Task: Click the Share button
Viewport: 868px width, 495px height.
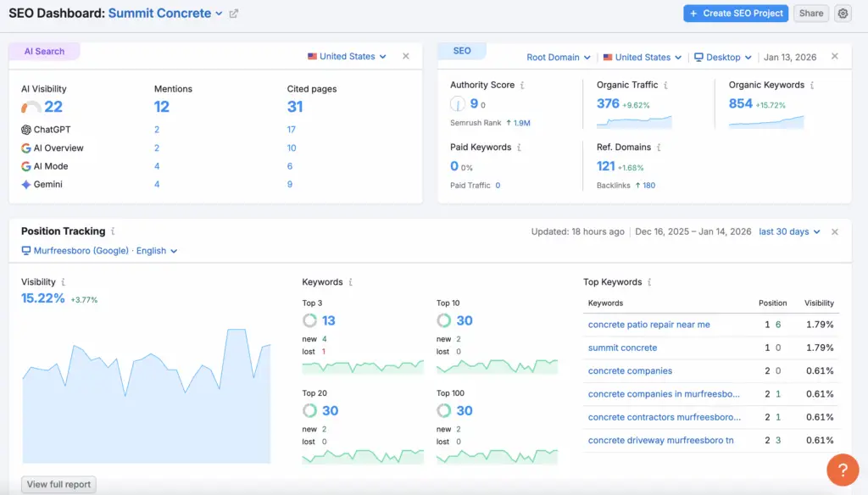Action: pos(811,14)
